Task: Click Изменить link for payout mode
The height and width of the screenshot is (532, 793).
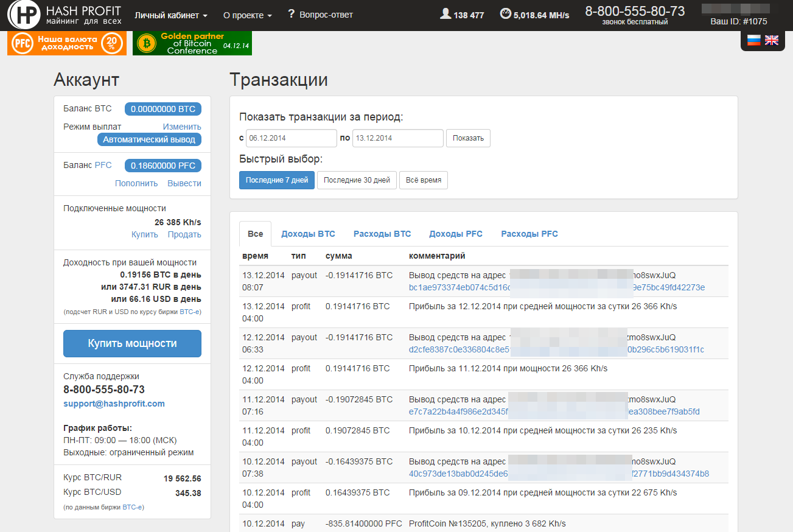Action: pos(182,127)
